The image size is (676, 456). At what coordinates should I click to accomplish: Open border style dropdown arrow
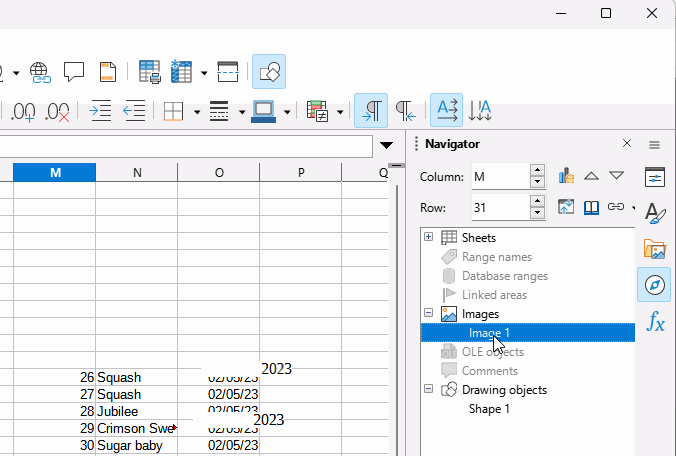pos(242,112)
